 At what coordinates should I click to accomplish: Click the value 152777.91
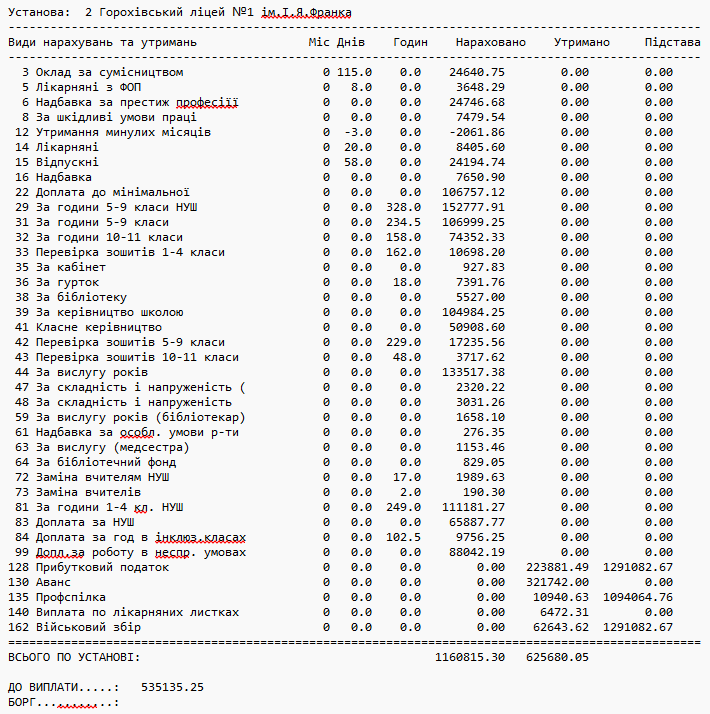click(x=477, y=207)
